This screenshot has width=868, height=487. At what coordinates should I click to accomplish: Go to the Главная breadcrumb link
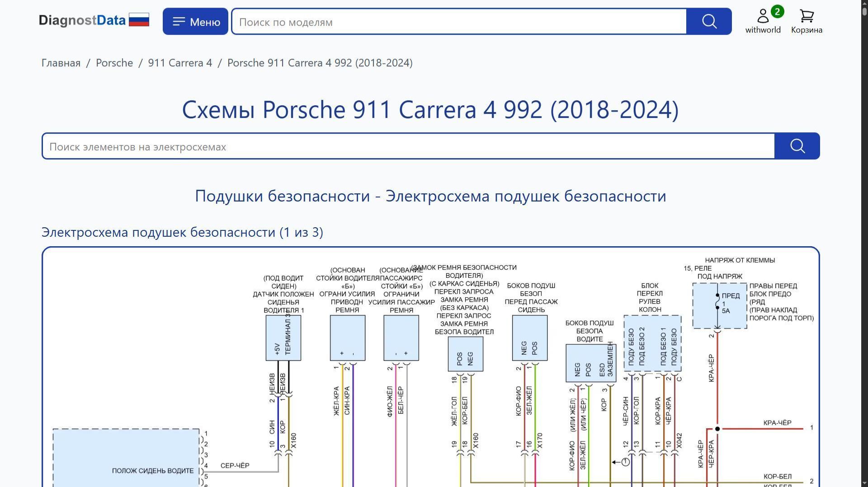pyautogui.click(x=61, y=63)
